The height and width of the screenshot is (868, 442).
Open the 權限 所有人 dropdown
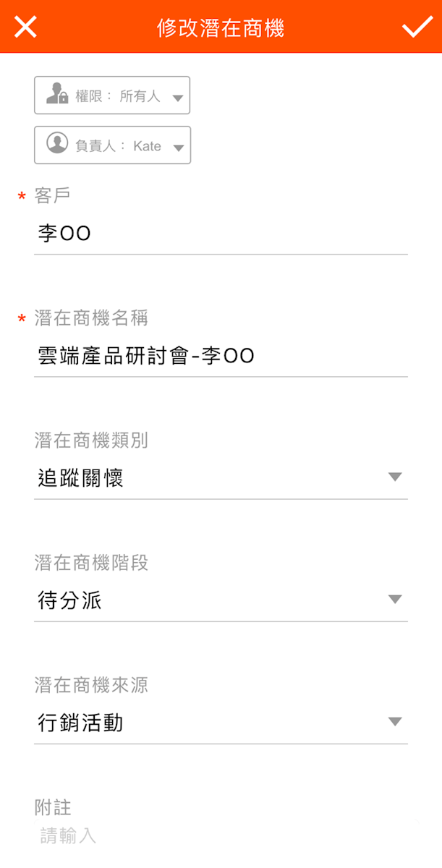[112, 95]
